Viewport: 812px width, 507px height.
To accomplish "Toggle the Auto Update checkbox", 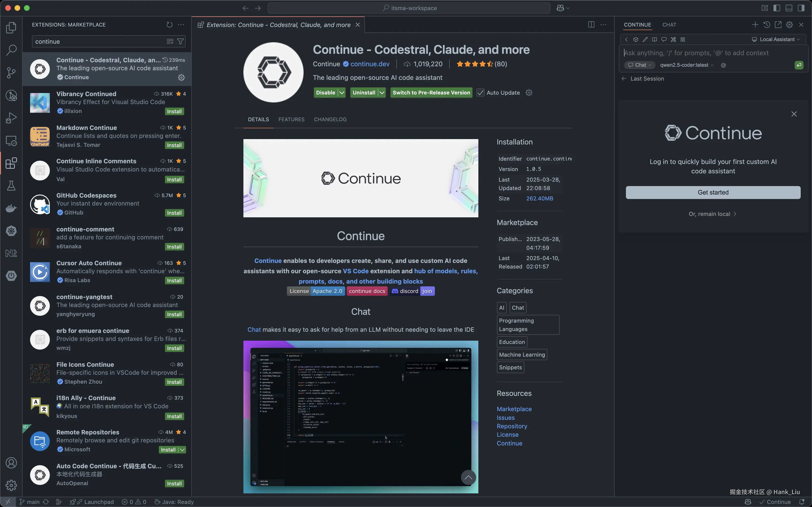I will 480,93.
